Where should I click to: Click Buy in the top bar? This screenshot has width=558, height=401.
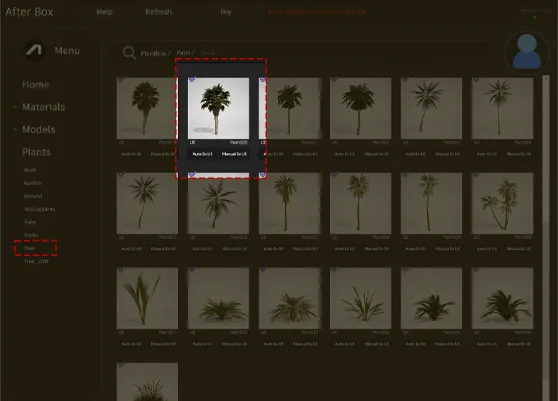[226, 12]
